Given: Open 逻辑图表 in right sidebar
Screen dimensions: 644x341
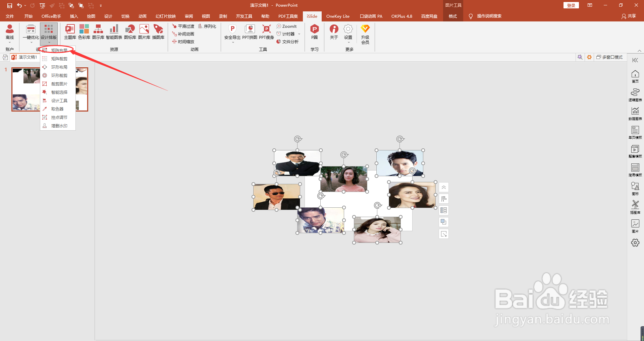Looking at the screenshot, I should tap(635, 95).
